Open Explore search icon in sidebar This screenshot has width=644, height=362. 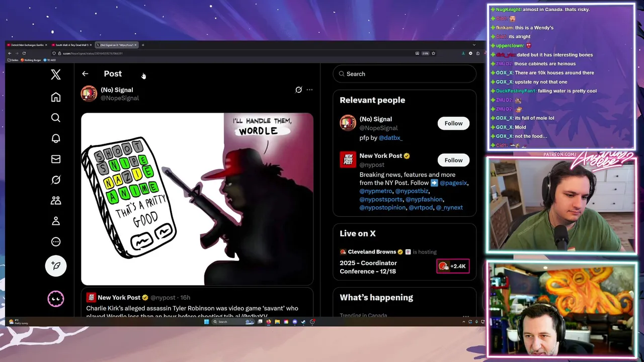coord(56,118)
